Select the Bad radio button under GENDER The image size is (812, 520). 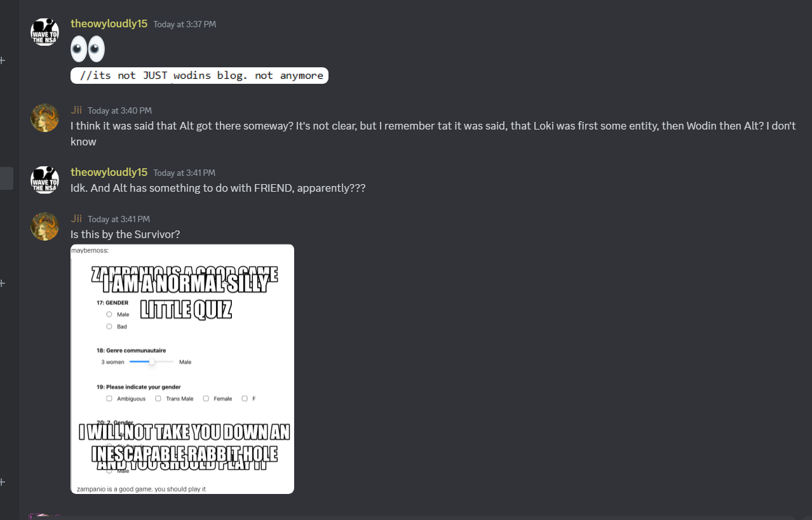tap(109, 326)
